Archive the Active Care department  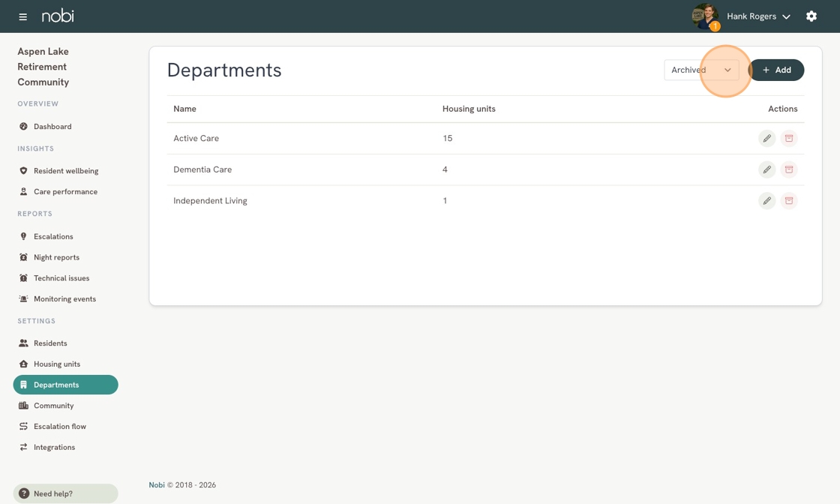[x=788, y=138]
